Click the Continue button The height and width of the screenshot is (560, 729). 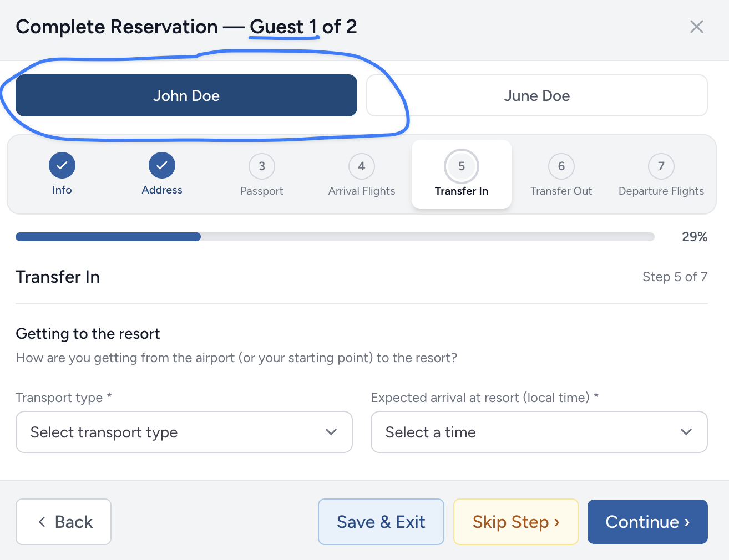(647, 522)
